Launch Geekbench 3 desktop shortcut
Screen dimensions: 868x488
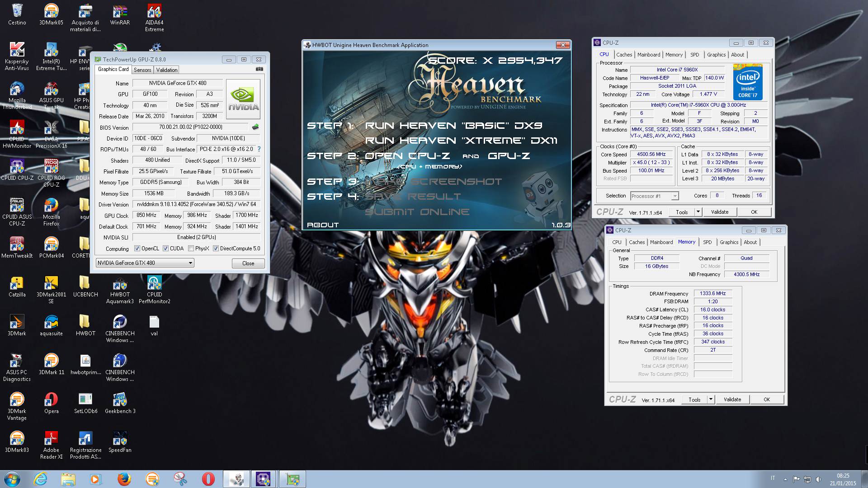[120, 403]
